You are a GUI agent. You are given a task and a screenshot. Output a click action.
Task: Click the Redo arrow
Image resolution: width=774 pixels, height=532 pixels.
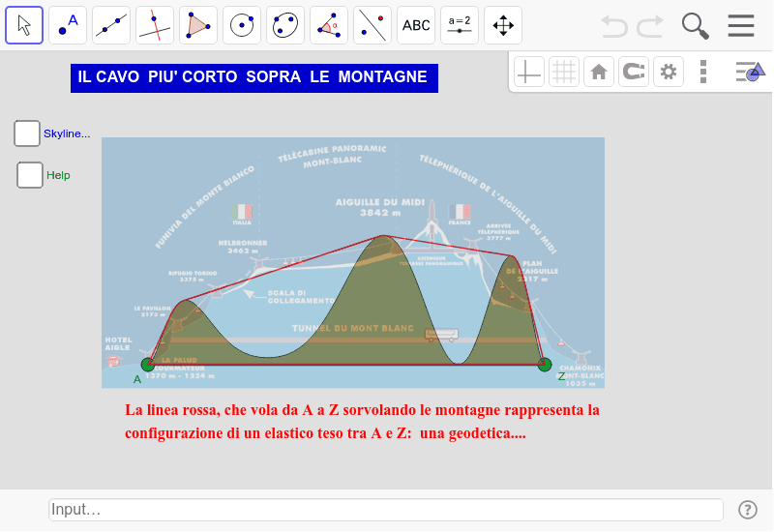click(649, 26)
